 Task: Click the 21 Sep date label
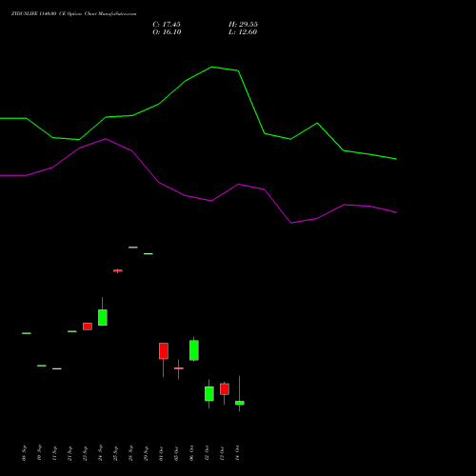[x=69, y=453]
